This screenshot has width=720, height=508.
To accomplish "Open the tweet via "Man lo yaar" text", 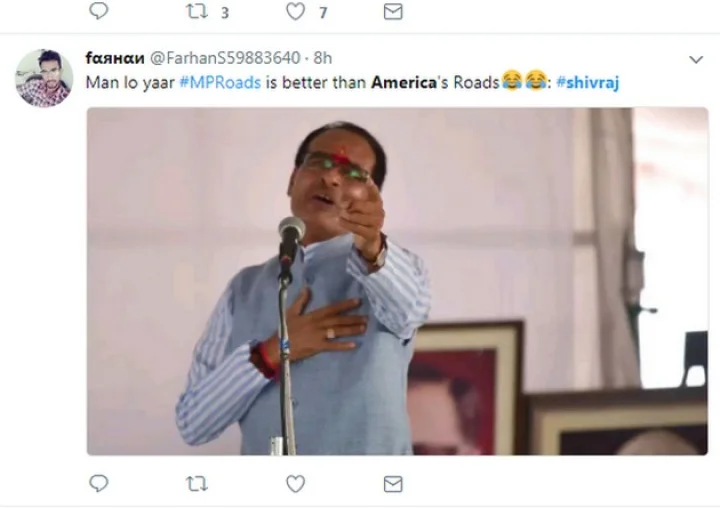I will [x=130, y=82].
